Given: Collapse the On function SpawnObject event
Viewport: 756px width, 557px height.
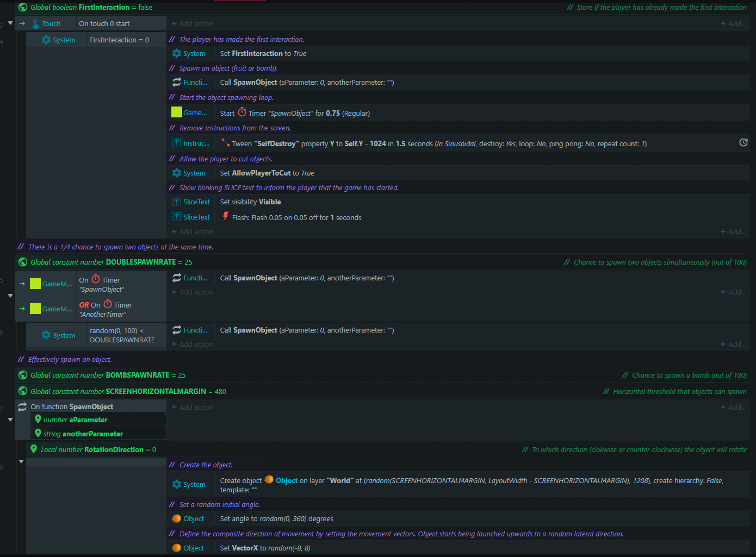Looking at the screenshot, I should coord(10,420).
